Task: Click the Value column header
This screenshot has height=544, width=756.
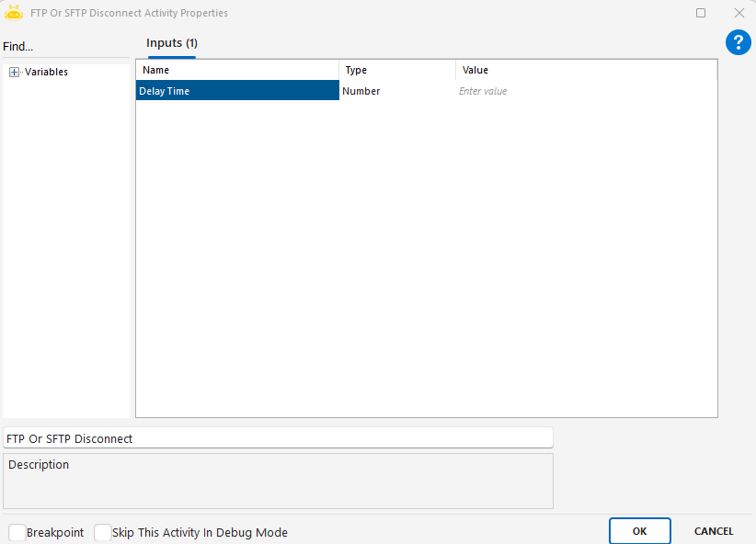Action: click(586, 70)
